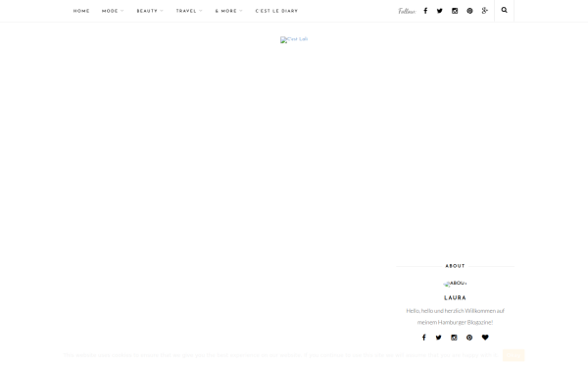The image size is (588, 368).
Task: Open the Travel menu item
Action: 186,11
